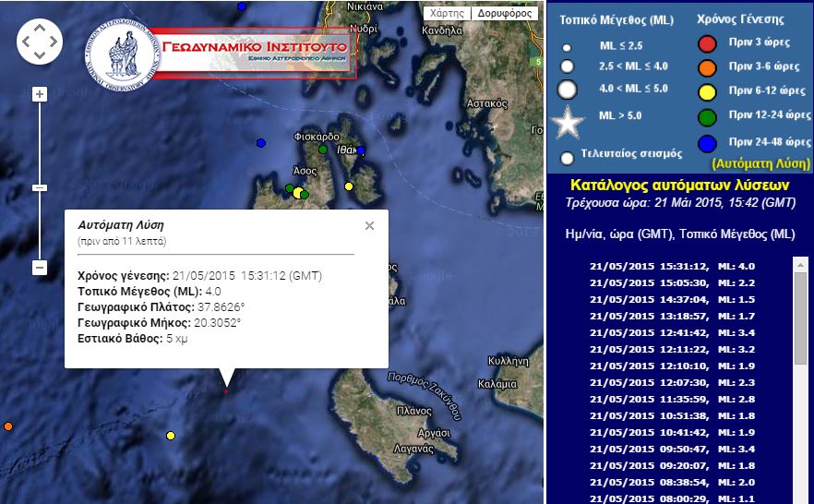The height and width of the screenshot is (504, 814).
Task: Switch to Δορυφόρος satellite view
Action: 505,14
